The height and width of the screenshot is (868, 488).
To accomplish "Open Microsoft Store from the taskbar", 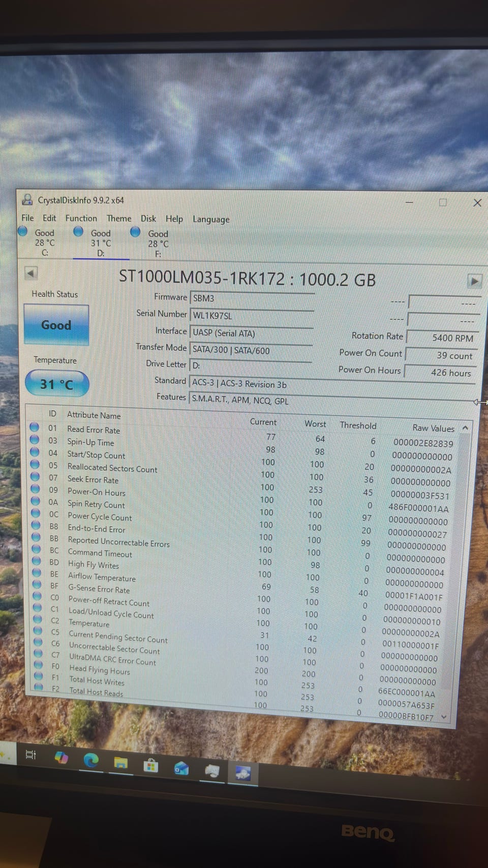I will 151,765.
